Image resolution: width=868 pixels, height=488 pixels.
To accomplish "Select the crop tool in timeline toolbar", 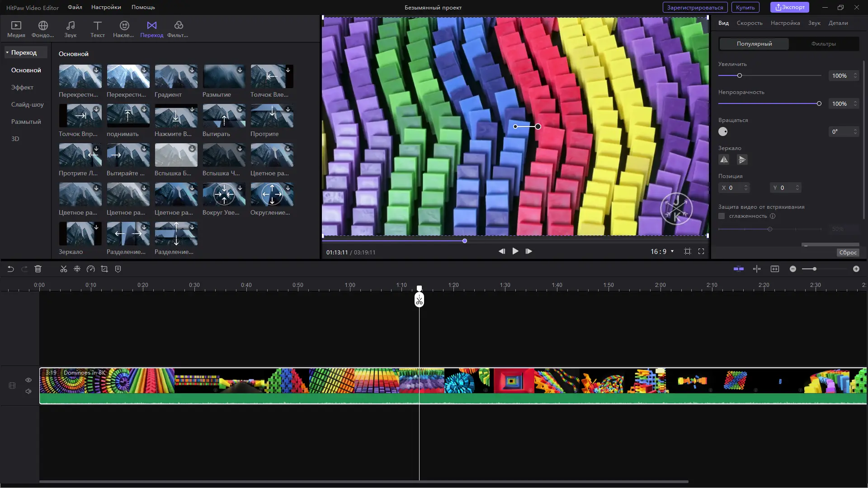I will click(104, 269).
